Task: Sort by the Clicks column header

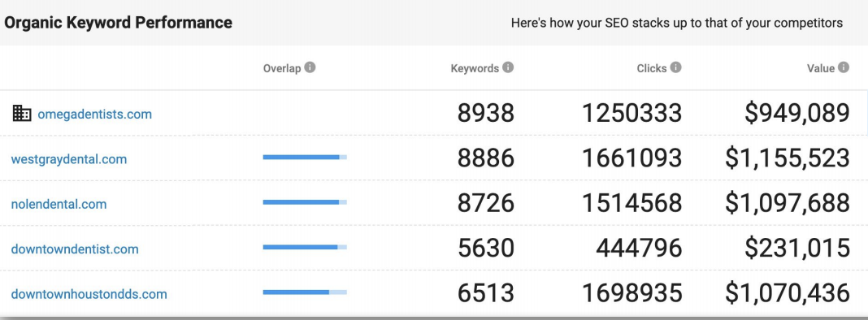Action: click(x=652, y=69)
